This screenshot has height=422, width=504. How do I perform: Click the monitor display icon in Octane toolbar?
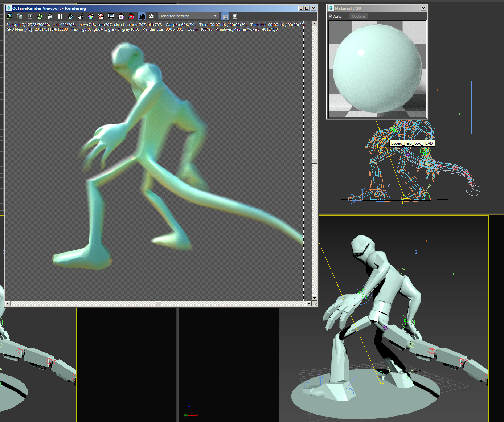coord(111,16)
